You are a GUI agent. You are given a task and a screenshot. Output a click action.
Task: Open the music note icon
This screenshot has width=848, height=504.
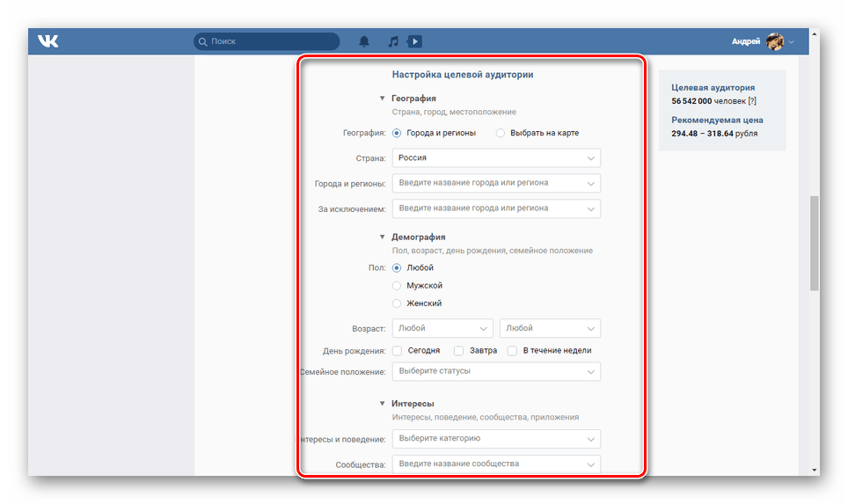[x=393, y=41]
